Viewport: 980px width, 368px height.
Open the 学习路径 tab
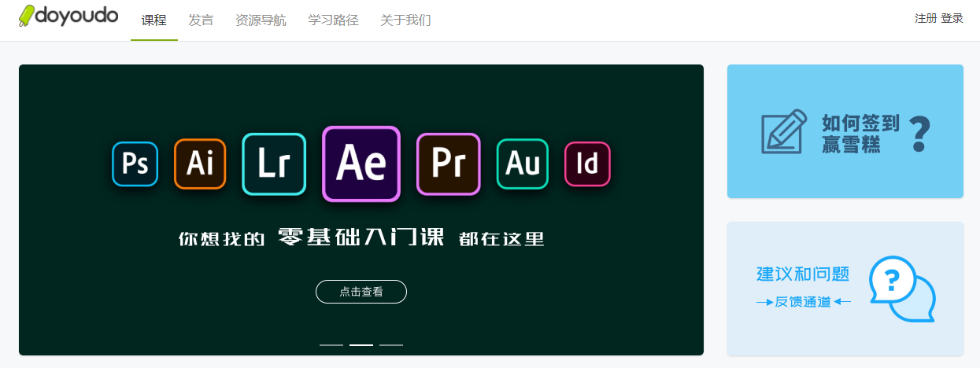333,20
